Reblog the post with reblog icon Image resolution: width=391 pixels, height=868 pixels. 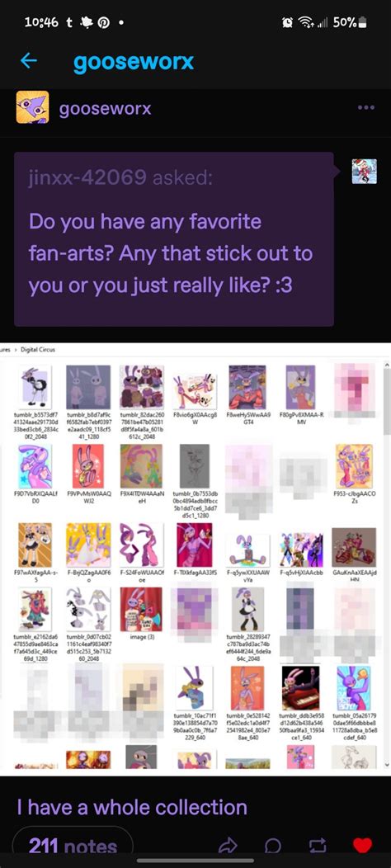coord(317,845)
